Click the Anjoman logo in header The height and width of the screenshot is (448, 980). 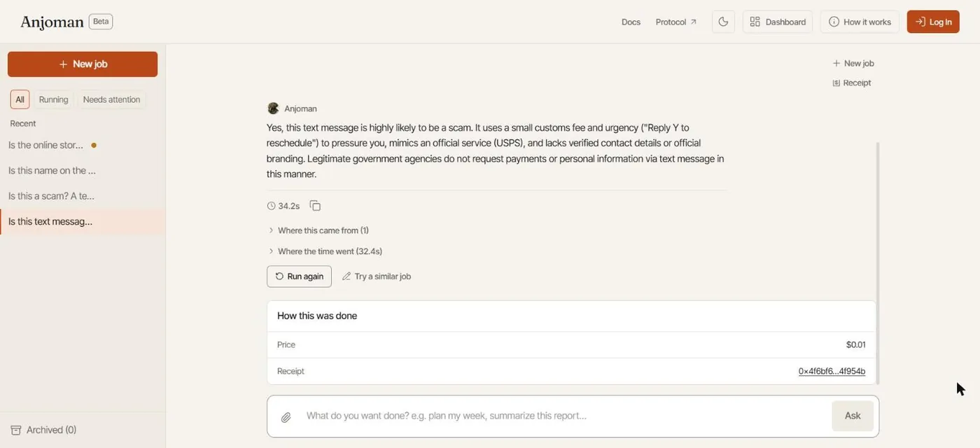click(x=52, y=22)
